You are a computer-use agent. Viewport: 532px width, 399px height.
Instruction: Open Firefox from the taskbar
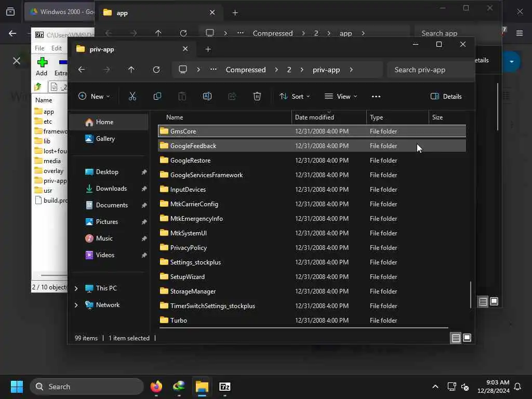pyautogui.click(x=156, y=387)
